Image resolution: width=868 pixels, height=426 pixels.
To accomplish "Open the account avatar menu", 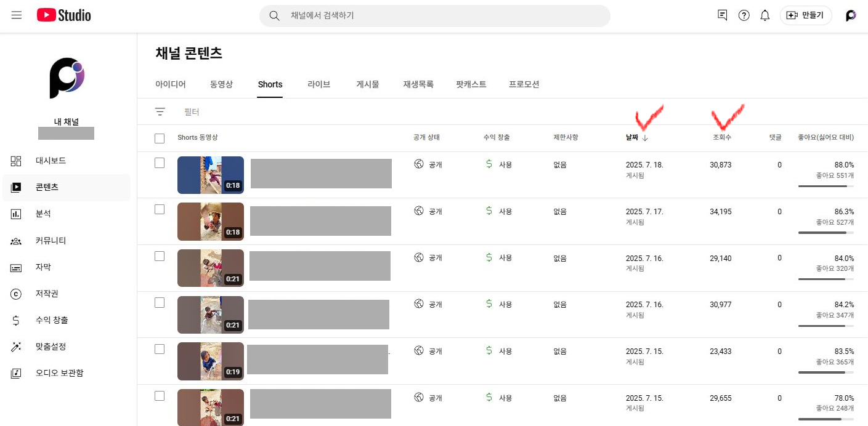I will point(850,15).
